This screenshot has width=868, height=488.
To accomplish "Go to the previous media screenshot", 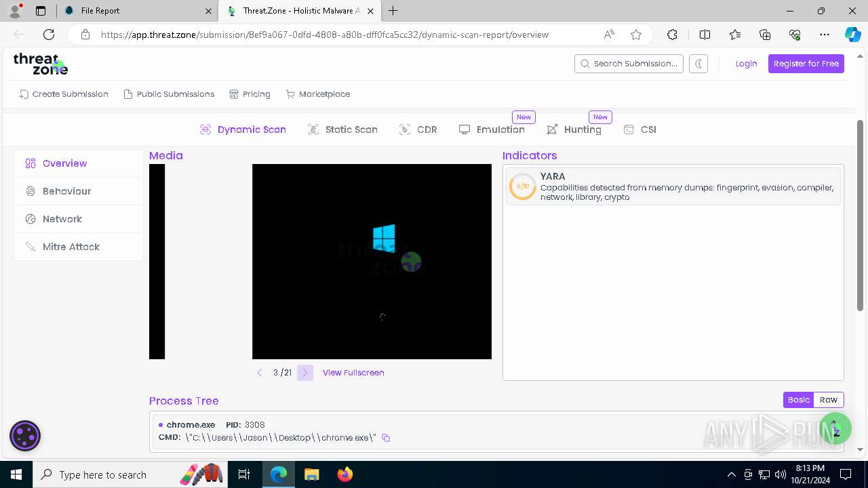I will tap(260, 373).
